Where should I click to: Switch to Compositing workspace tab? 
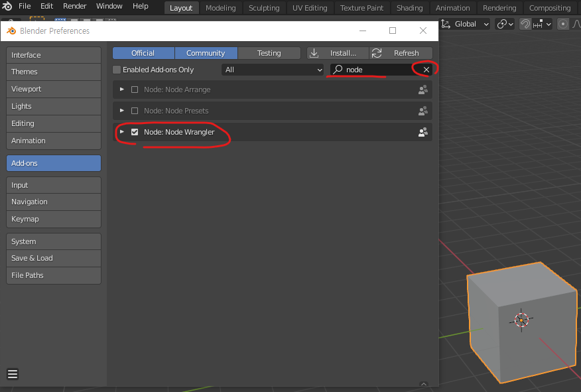[x=550, y=8]
